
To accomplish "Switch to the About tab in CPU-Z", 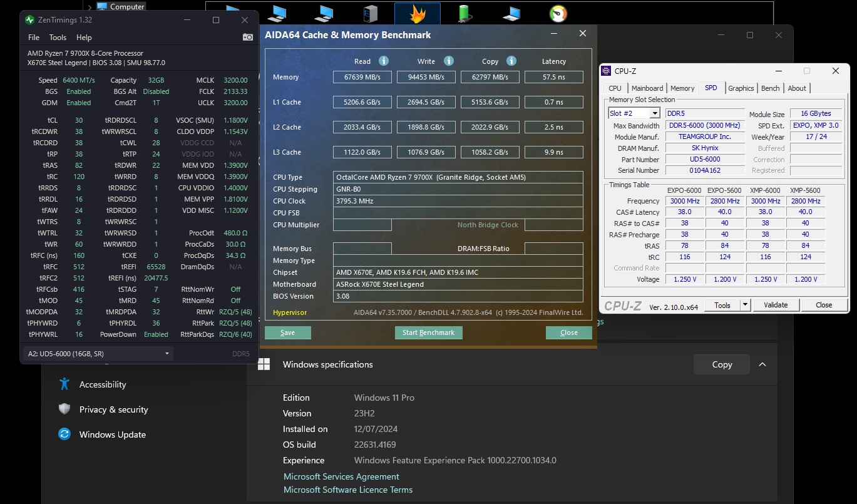I will (x=797, y=88).
